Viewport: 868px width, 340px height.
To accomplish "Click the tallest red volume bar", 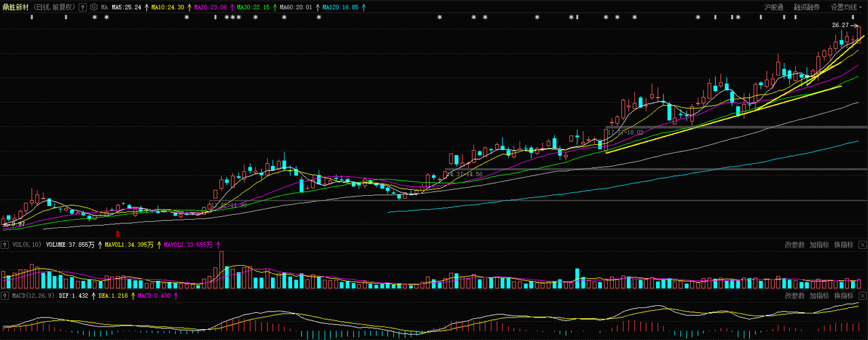I will click(x=221, y=270).
